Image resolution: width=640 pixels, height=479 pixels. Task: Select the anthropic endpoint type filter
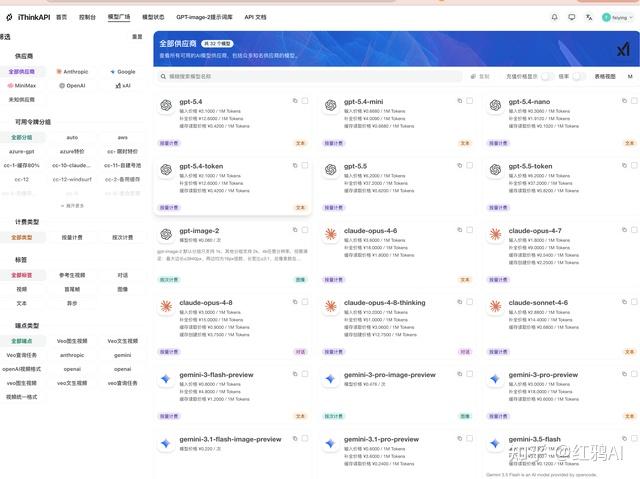pos(72,355)
